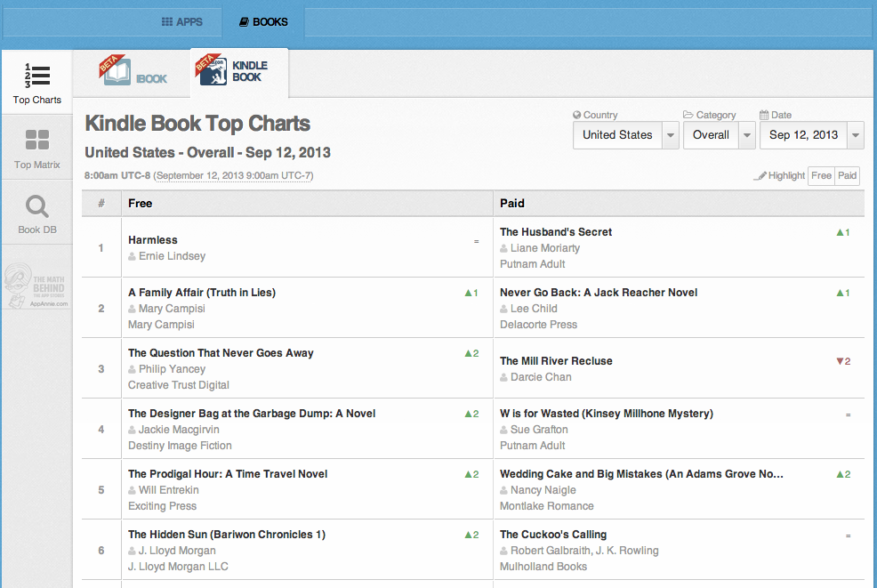Click the Country globe icon

coord(576,115)
